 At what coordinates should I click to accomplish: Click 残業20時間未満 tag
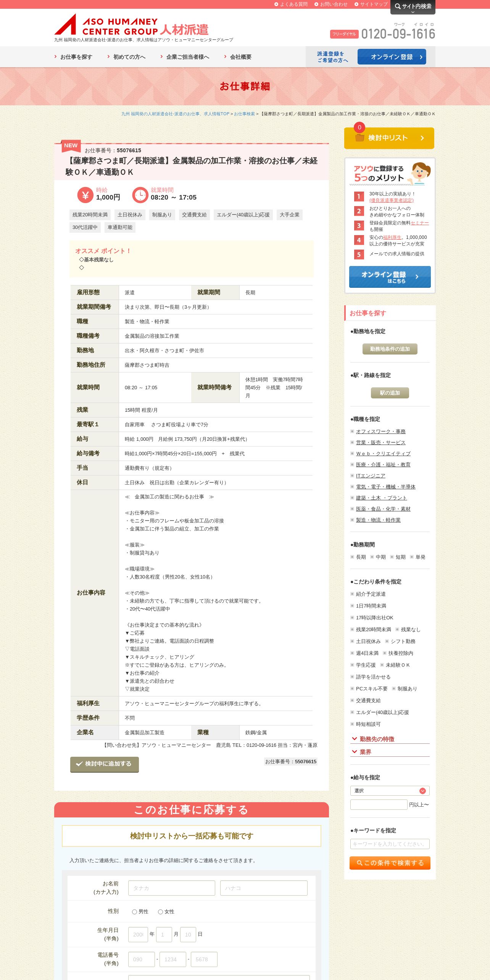click(x=90, y=215)
